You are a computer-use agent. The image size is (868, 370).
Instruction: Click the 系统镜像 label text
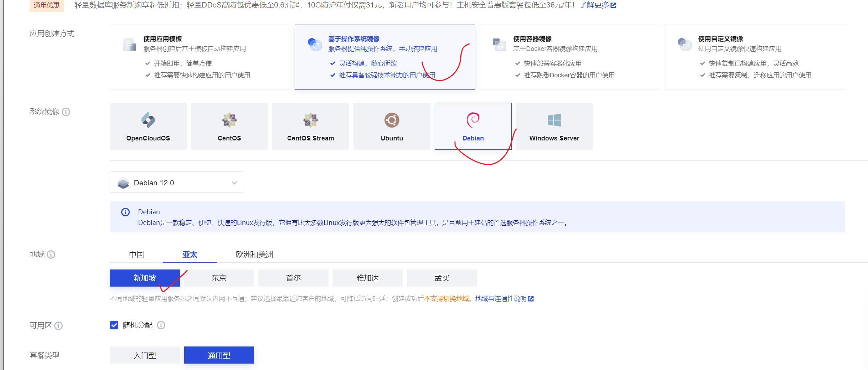[45, 112]
